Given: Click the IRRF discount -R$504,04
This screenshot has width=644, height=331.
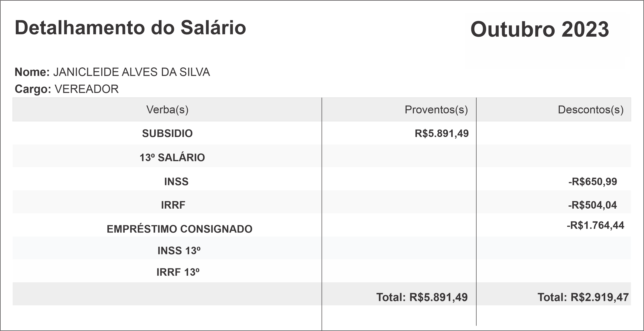Looking at the screenshot, I should coord(592,205).
